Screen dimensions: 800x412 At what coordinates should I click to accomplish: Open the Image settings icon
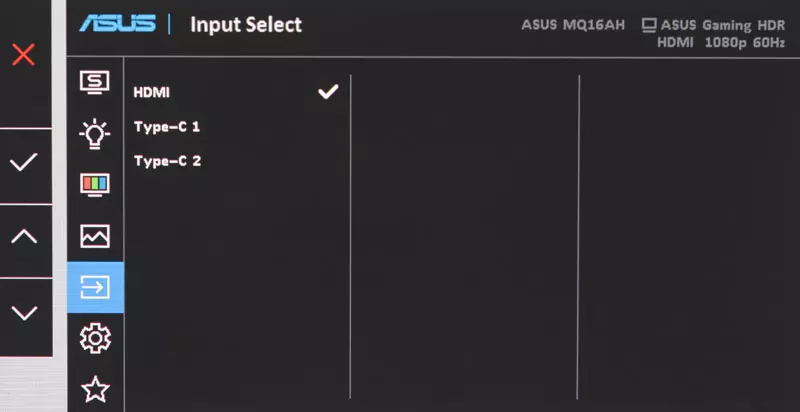[x=95, y=236]
